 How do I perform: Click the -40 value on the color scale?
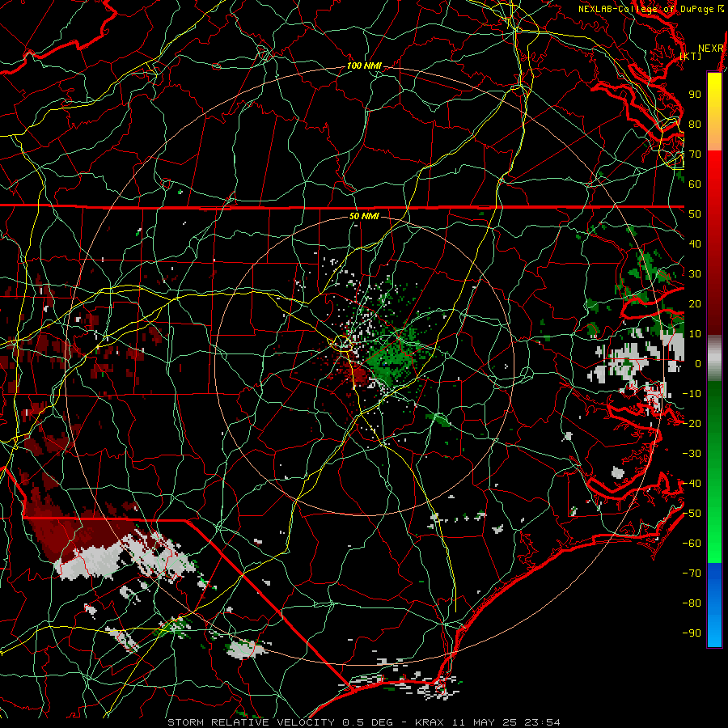point(692,484)
